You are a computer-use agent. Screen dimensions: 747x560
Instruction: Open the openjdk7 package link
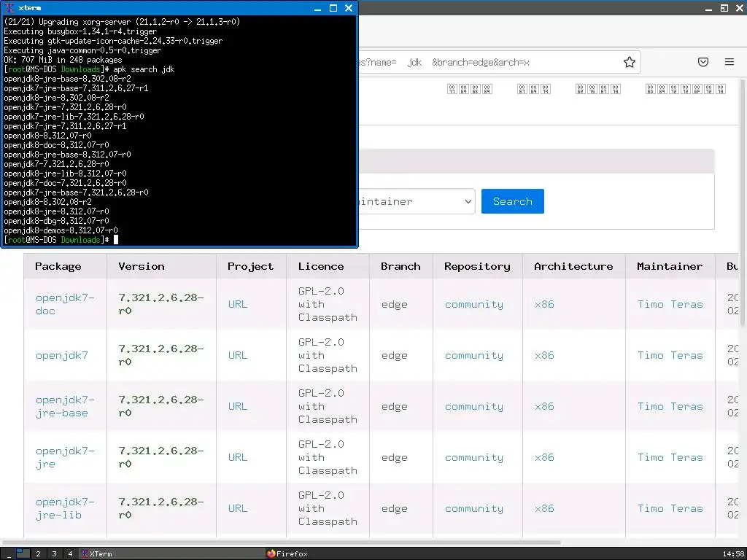click(62, 355)
